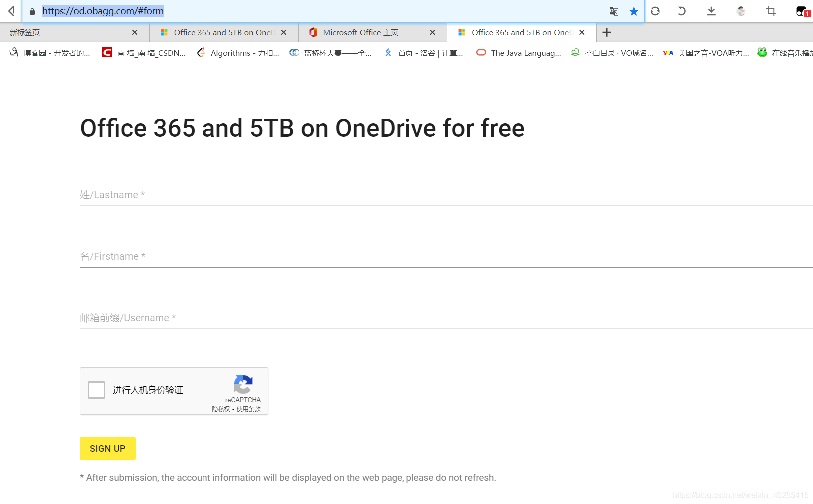
Task: Open the Algorithms 力扣 bookmark
Action: pos(238,53)
